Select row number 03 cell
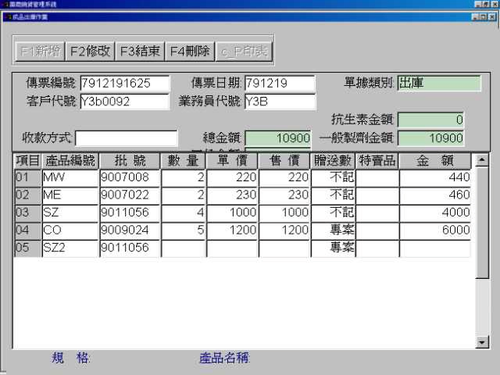The width and height of the screenshot is (500, 375). pyautogui.click(x=28, y=213)
